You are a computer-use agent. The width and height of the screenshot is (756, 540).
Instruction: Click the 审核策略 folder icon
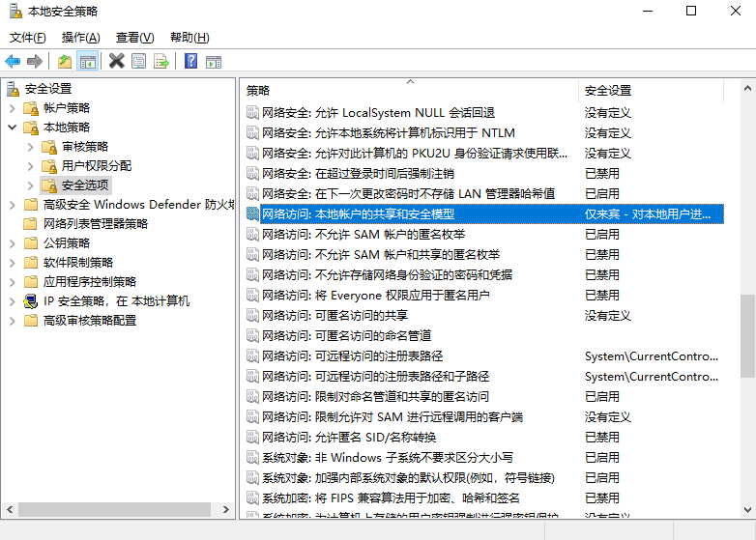(x=49, y=147)
